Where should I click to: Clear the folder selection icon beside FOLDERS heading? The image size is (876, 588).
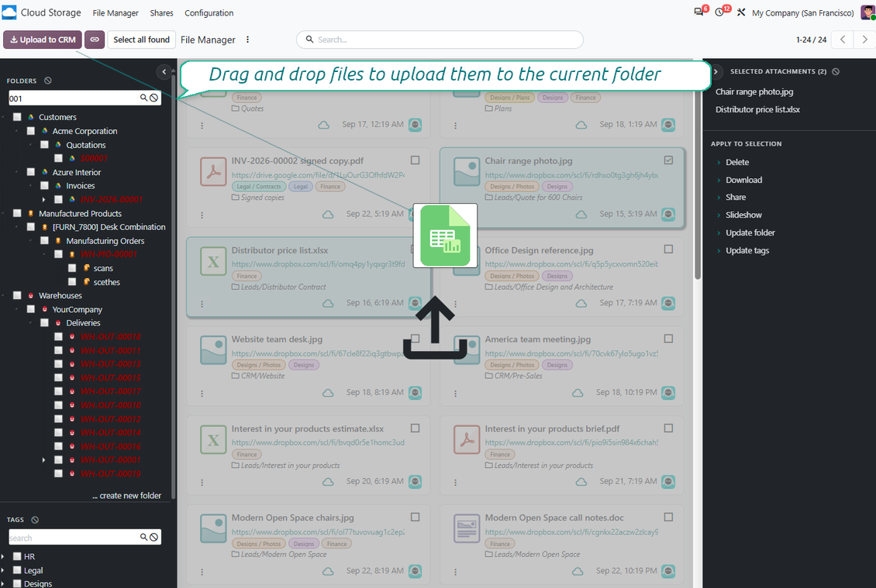[x=48, y=81]
